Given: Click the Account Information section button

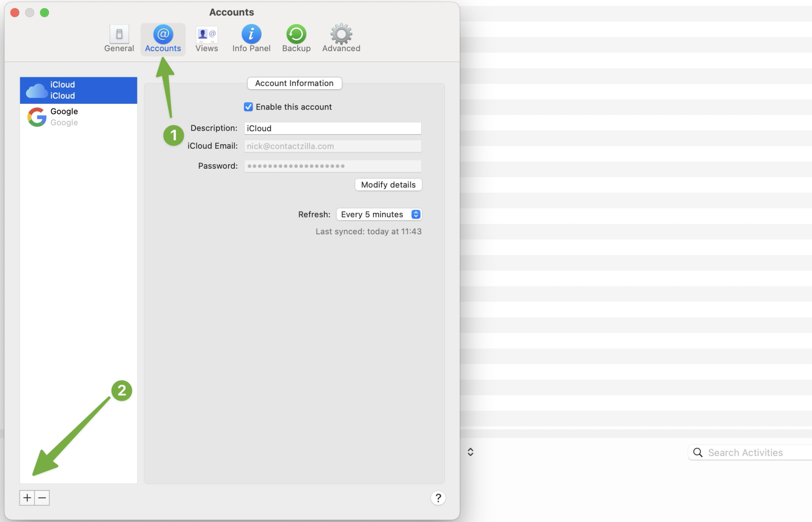Looking at the screenshot, I should [x=294, y=83].
